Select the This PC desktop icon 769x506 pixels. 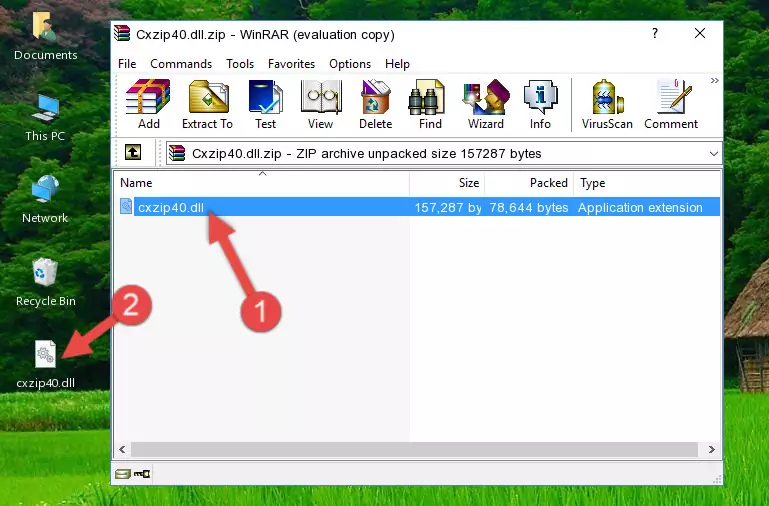coord(45,118)
